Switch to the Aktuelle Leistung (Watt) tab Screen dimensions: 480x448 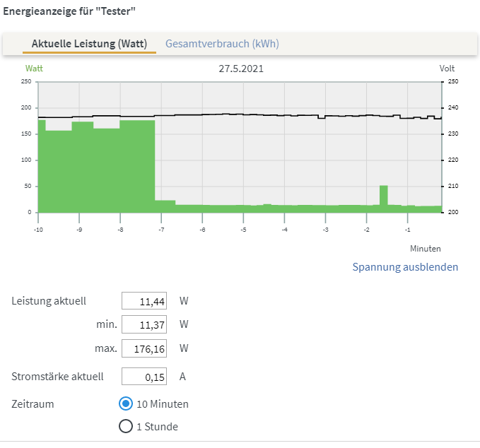(89, 44)
